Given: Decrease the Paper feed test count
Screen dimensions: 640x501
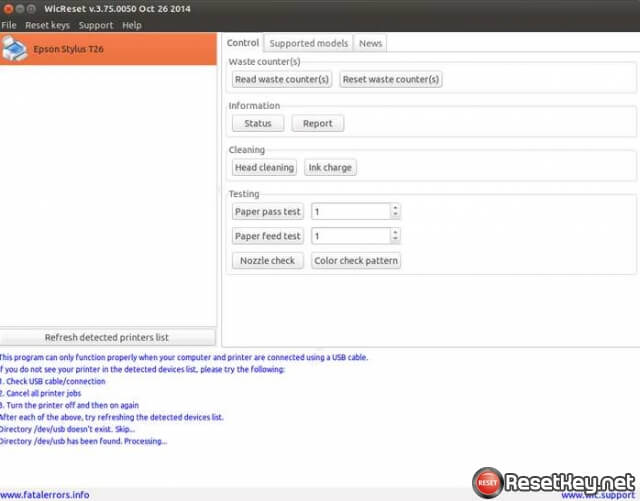Looking at the screenshot, I should pyautogui.click(x=395, y=240).
